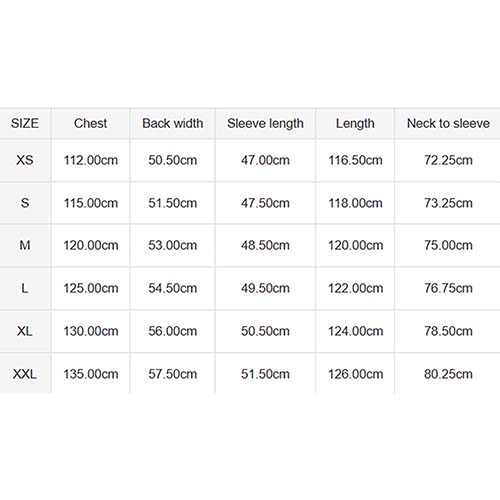Click the 126.00cm length value
This screenshot has width=500, height=500.
click(355, 374)
